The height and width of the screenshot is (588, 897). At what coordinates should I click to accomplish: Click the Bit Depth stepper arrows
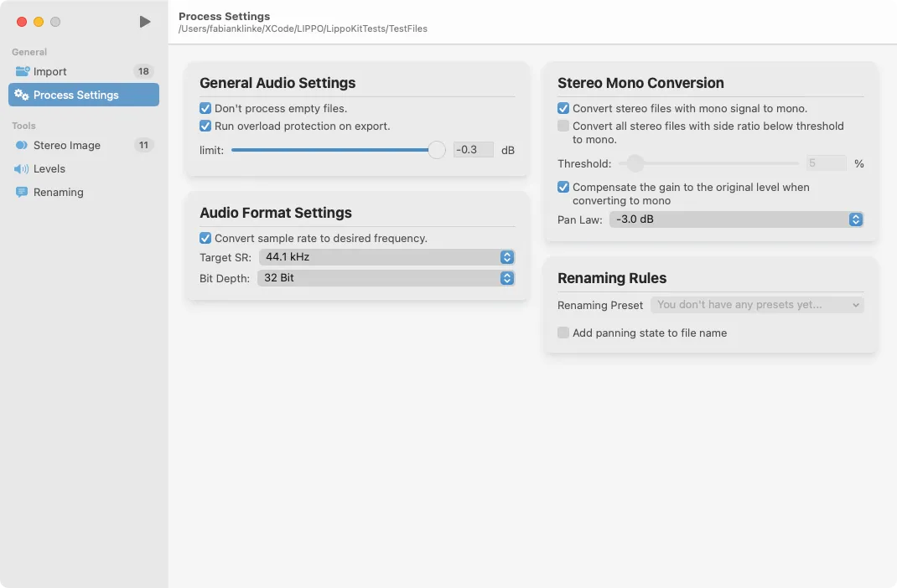coord(506,277)
